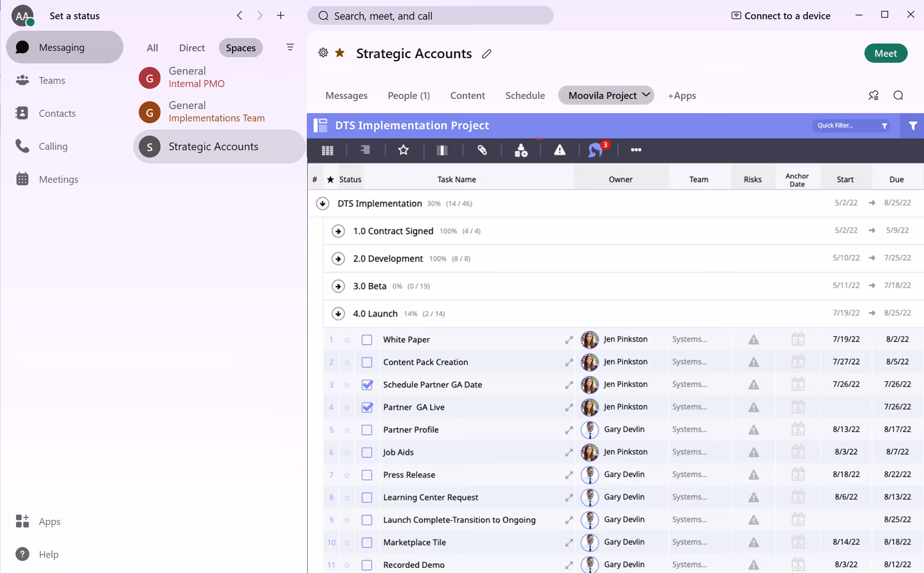Open the Help entry in sidebar
Screen dimensions: 924x573
click(x=64, y=554)
